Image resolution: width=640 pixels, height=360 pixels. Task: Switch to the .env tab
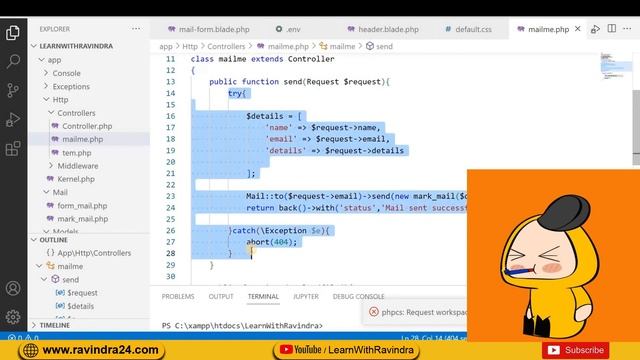(x=288, y=29)
